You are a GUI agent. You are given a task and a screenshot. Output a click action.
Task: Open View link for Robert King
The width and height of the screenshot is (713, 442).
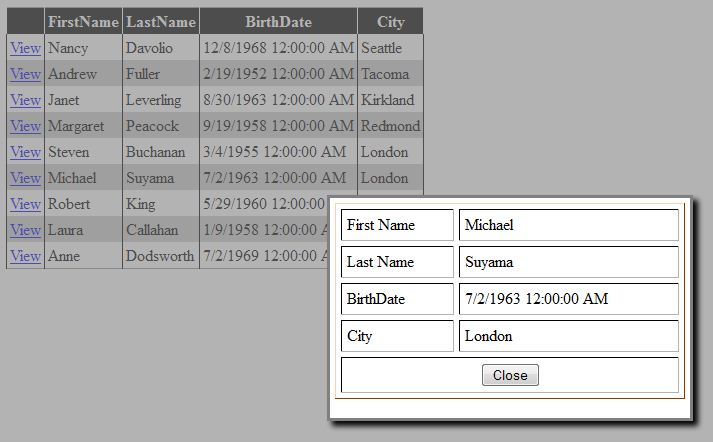pos(26,204)
